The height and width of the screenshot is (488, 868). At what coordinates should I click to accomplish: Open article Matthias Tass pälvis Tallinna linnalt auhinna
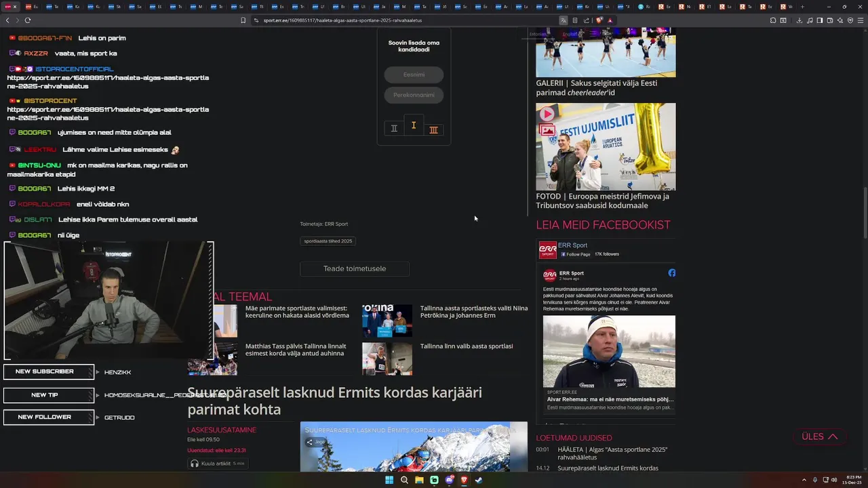tap(296, 350)
